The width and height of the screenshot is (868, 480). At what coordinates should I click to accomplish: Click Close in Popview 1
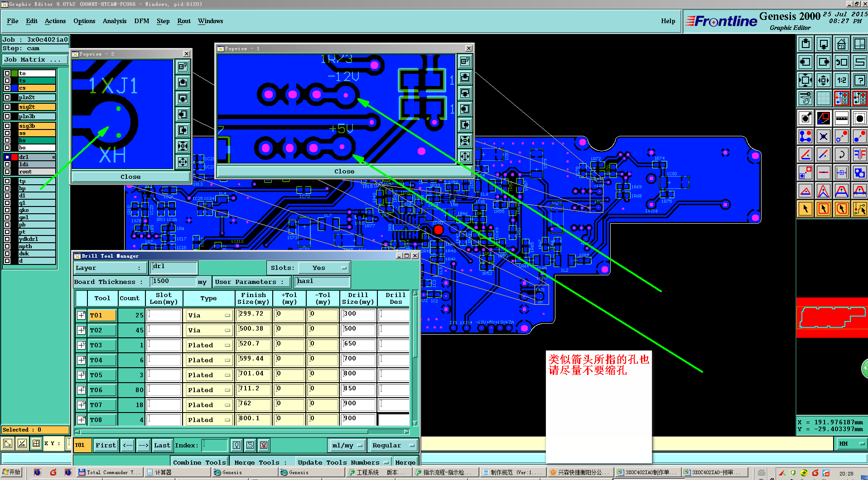click(344, 172)
